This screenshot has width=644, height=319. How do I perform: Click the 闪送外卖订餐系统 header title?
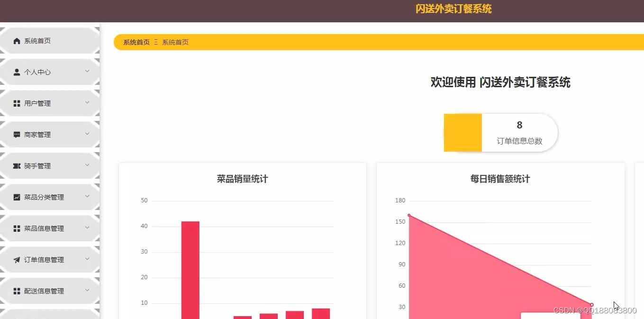pos(454,9)
